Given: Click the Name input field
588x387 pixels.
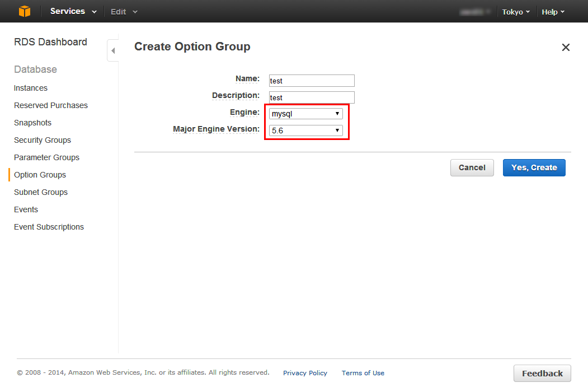Looking at the screenshot, I should tap(312, 81).
